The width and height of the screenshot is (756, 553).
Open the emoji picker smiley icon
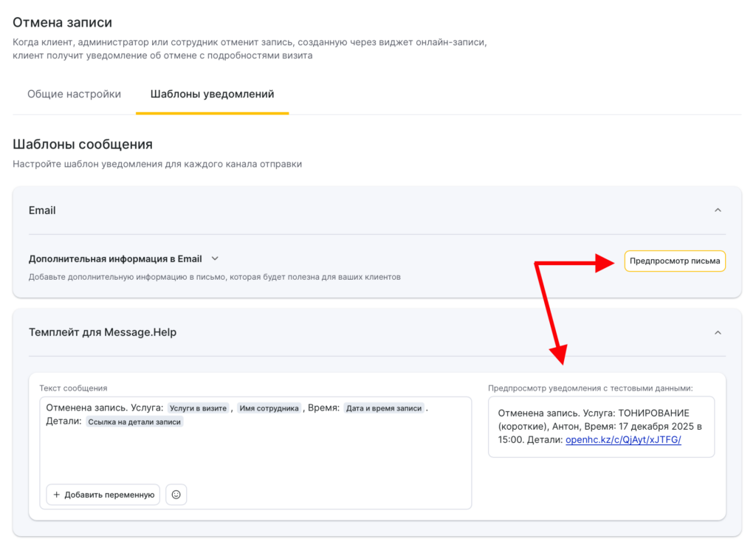(x=176, y=495)
